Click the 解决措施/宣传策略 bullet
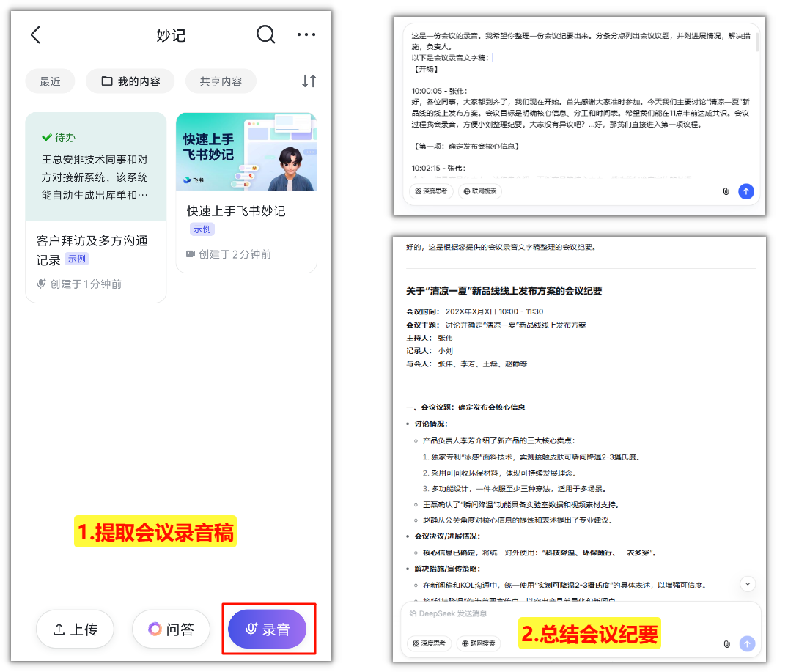The image size is (788, 672). (x=447, y=569)
